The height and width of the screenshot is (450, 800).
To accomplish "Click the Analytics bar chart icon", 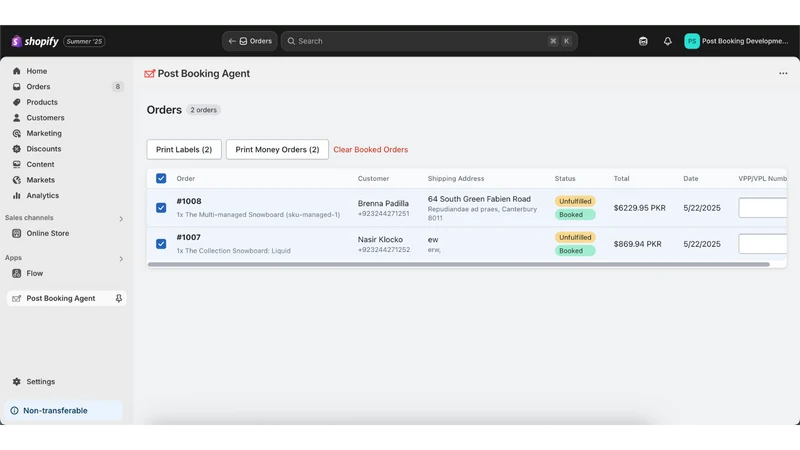I will click(17, 195).
